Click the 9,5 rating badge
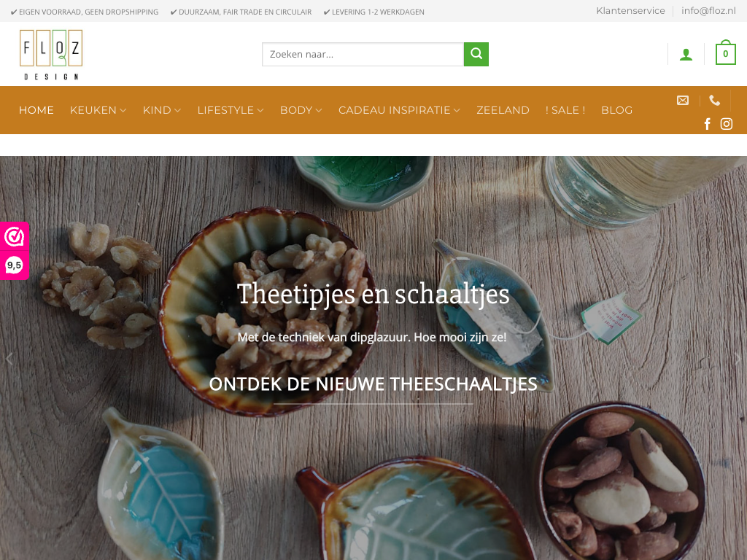Screen dimensions: 747x560 15,265
